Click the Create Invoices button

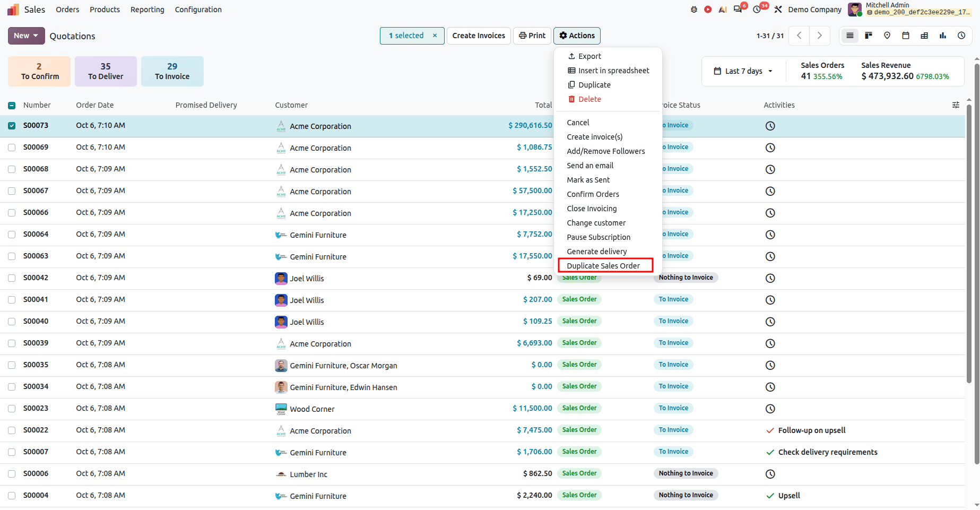click(479, 36)
